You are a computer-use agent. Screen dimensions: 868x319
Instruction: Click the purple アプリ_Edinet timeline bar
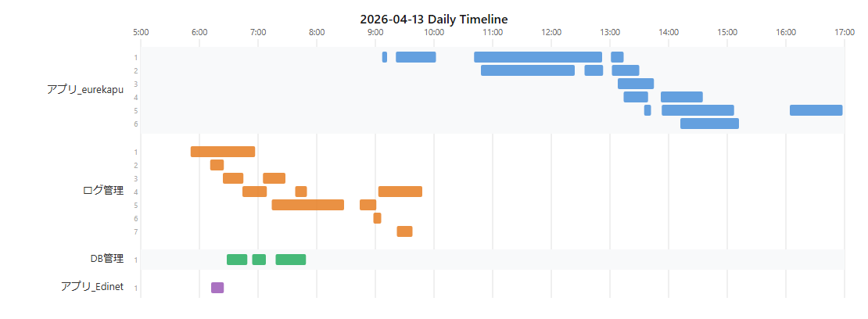217,288
